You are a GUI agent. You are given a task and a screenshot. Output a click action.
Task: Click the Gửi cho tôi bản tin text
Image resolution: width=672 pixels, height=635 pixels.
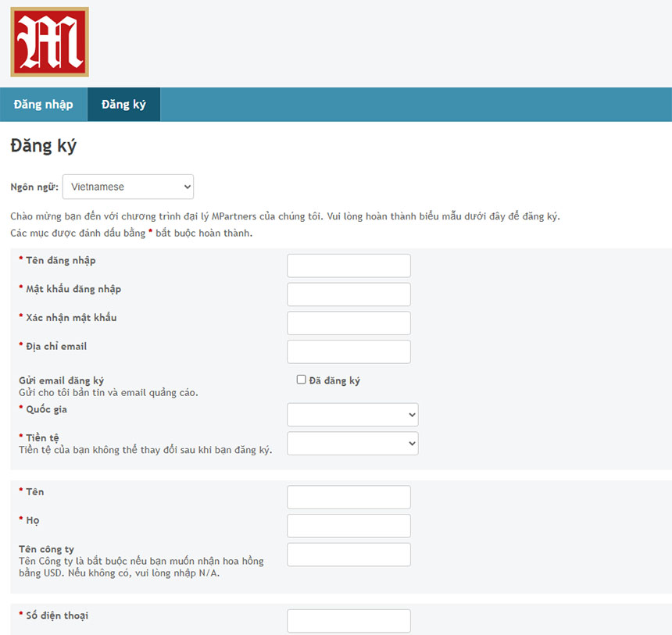pos(109,393)
